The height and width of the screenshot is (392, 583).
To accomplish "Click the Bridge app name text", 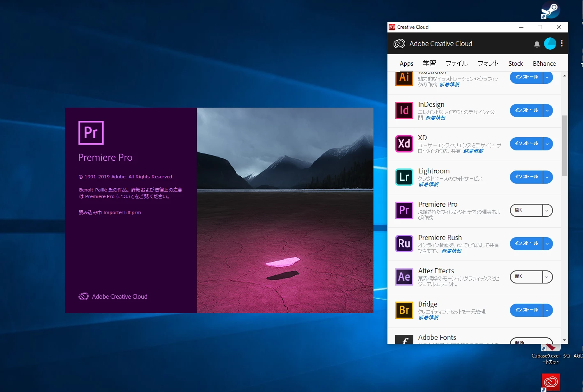I will coord(428,304).
